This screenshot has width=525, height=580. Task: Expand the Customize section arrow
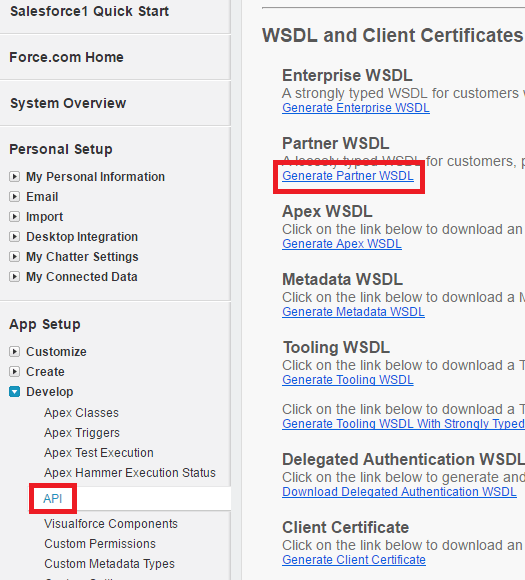click(x=14, y=351)
